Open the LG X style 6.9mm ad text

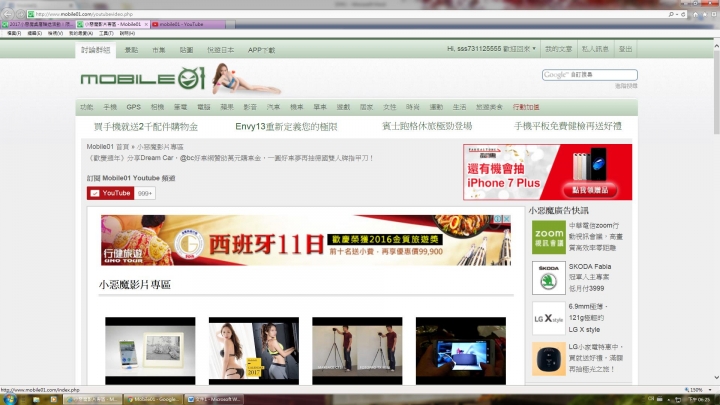(588, 318)
